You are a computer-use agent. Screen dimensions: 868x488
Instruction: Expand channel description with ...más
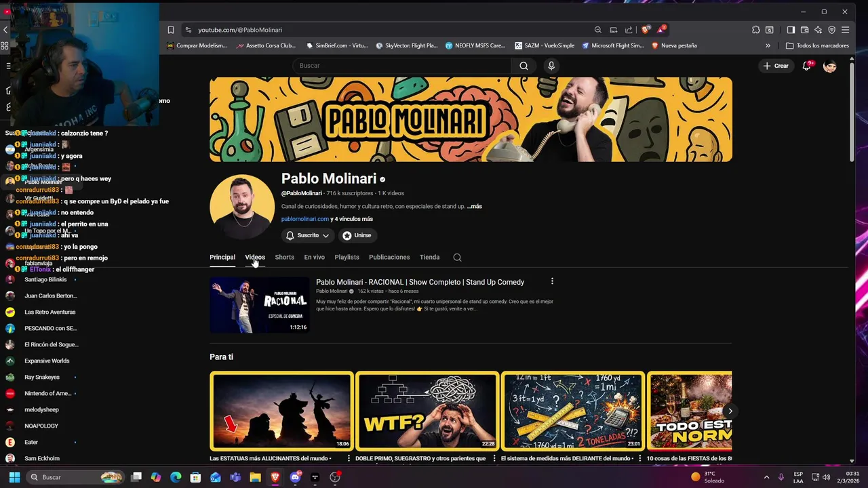[475, 207]
